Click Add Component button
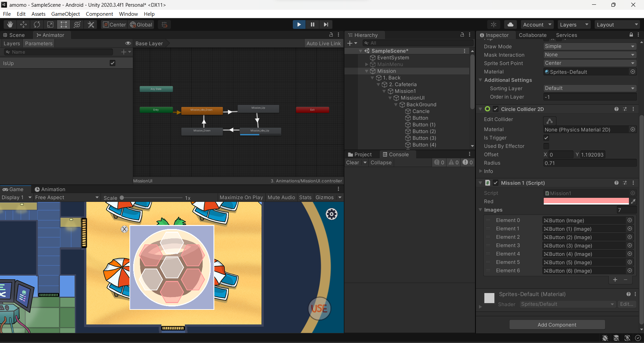This screenshot has height=343, width=644. 557,325
